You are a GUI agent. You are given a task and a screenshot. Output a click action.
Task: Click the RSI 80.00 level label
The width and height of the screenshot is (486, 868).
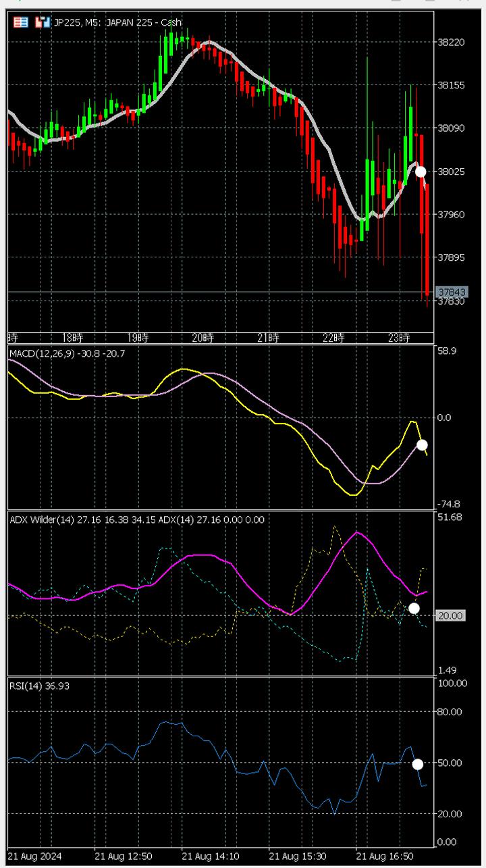452,712
